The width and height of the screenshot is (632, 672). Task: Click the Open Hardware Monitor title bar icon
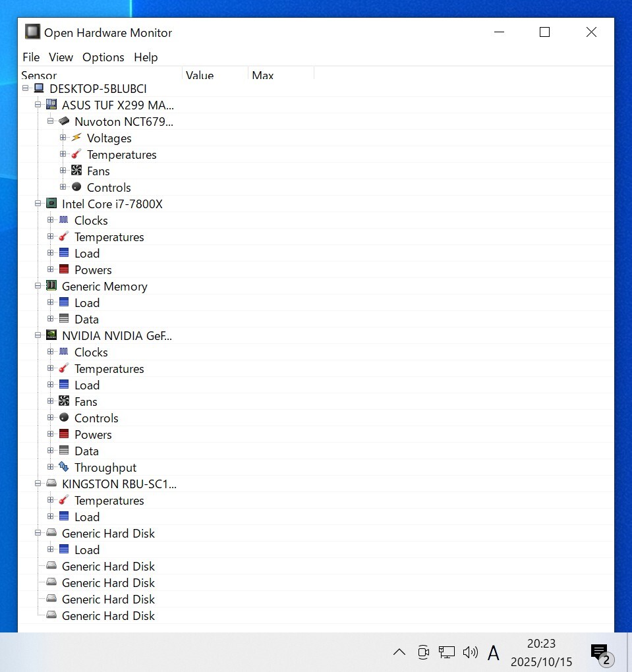(32, 32)
